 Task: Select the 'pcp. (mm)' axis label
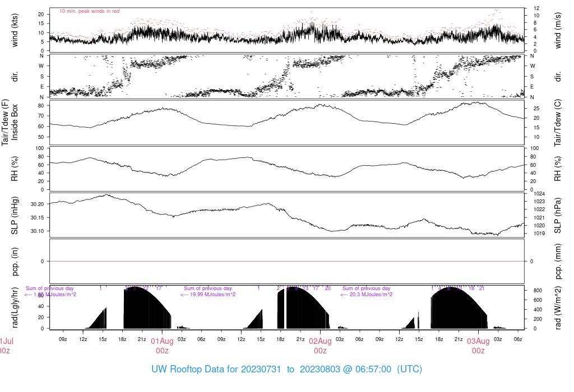pos(558,262)
